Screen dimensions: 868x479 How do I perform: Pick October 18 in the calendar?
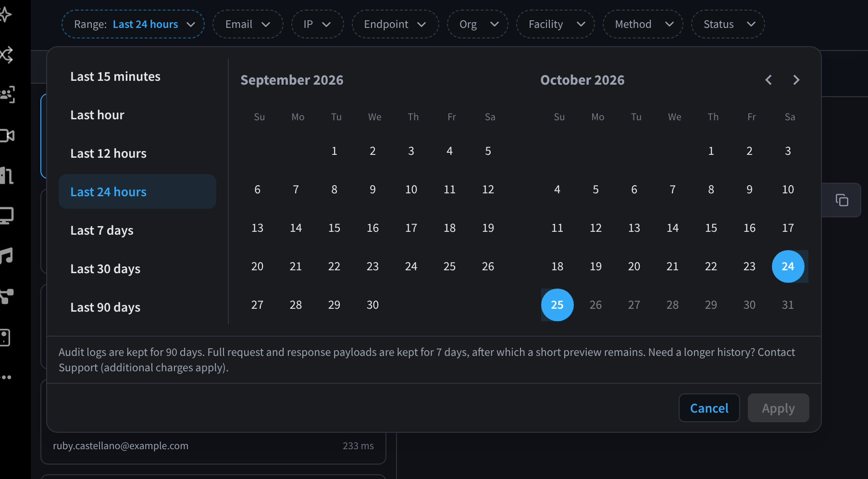(x=557, y=266)
